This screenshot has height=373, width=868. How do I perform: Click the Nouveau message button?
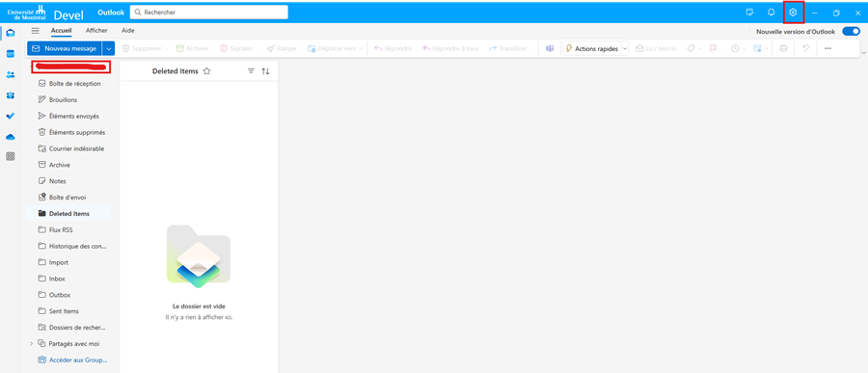tap(65, 49)
